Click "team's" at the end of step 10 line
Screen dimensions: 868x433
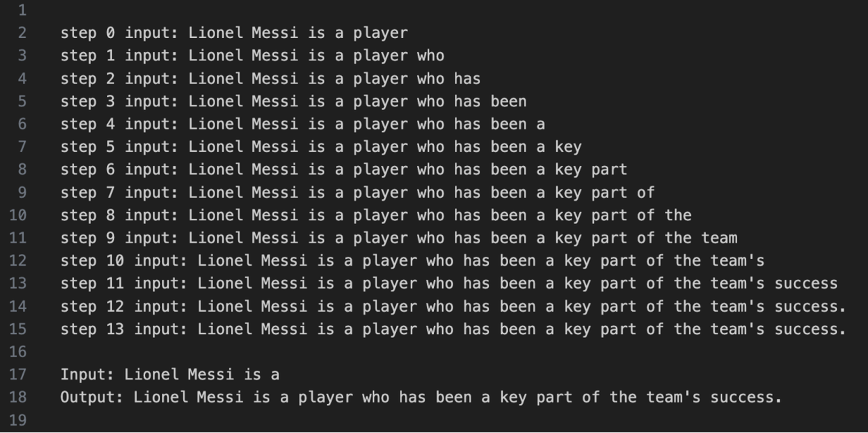click(738, 260)
